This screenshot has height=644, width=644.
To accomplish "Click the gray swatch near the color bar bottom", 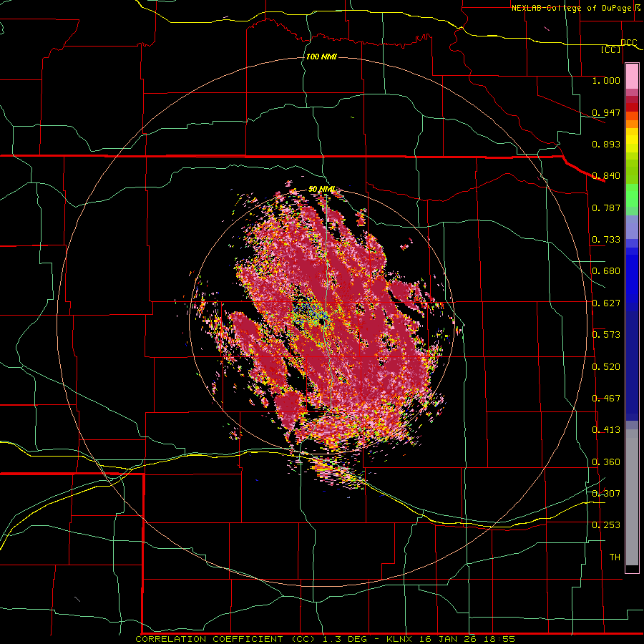I will point(632,501).
